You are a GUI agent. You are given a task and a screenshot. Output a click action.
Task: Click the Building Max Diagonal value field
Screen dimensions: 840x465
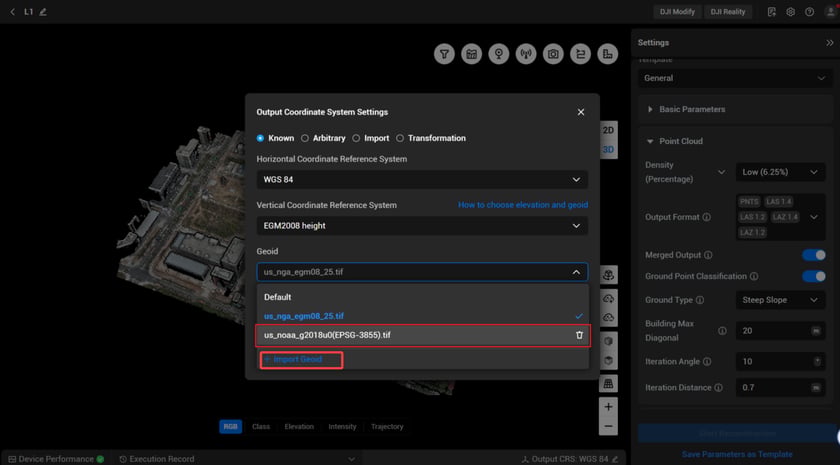[781, 331]
